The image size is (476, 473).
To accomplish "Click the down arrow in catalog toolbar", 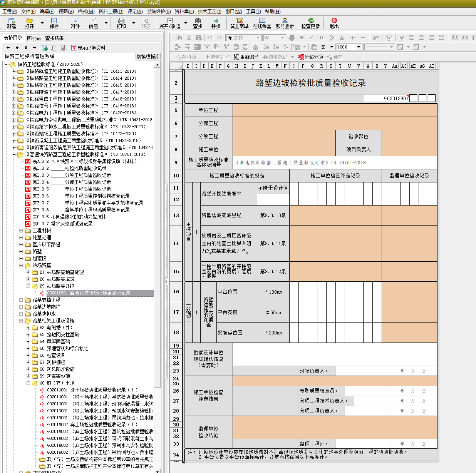I will 26,48.
